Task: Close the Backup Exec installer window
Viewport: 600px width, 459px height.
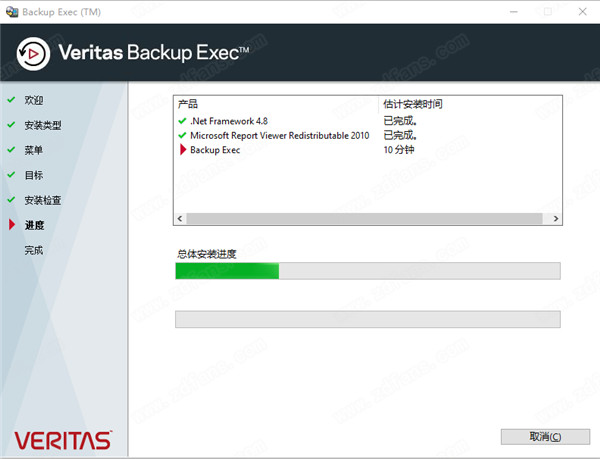Action: [582, 12]
